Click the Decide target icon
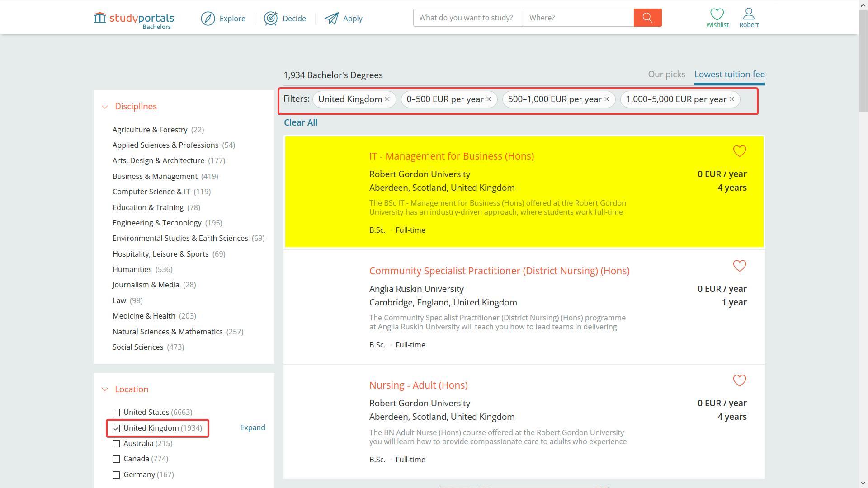Screen dimensions: 868x488 pos(271,19)
